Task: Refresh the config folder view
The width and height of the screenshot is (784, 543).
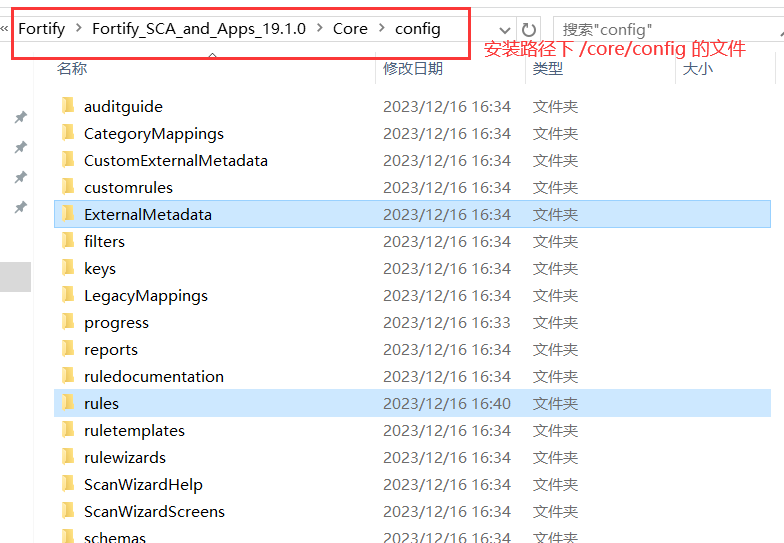Action: pos(529,30)
